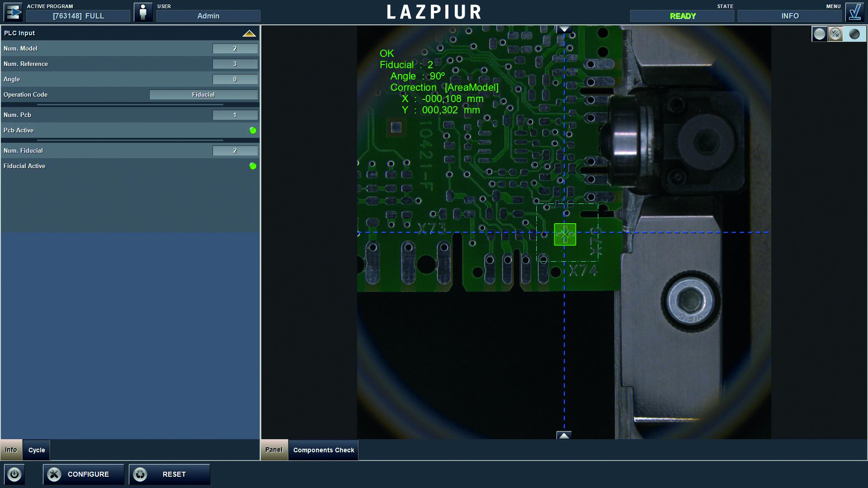Collapse the PLC Input panel
This screenshot has width=868, height=488.
click(x=249, y=33)
